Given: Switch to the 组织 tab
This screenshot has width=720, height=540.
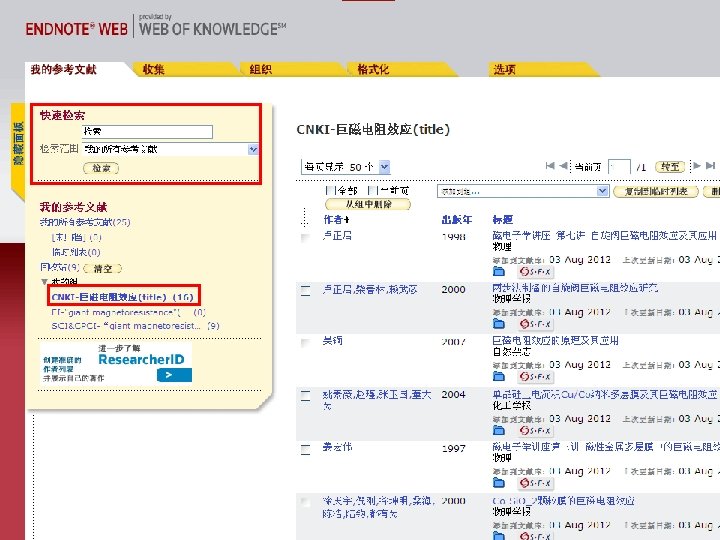Looking at the screenshot, I should point(260,70).
